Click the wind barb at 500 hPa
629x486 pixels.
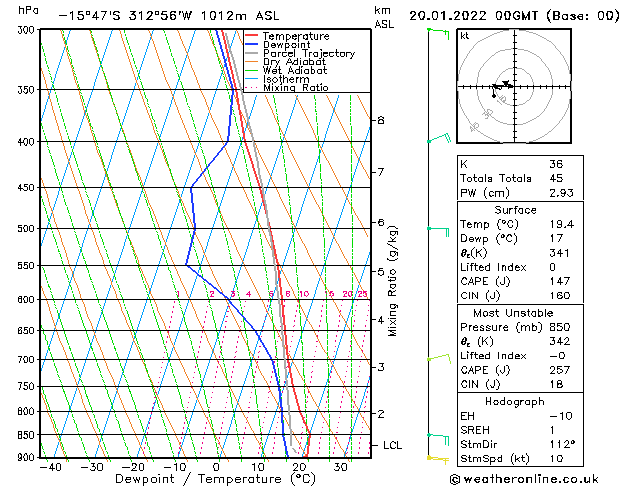(x=438, y=231)
